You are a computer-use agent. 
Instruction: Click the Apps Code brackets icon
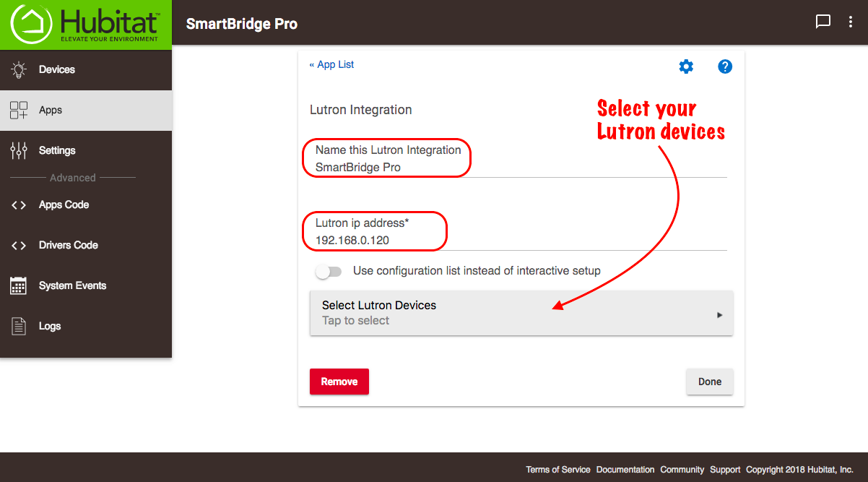pos(19,205)
